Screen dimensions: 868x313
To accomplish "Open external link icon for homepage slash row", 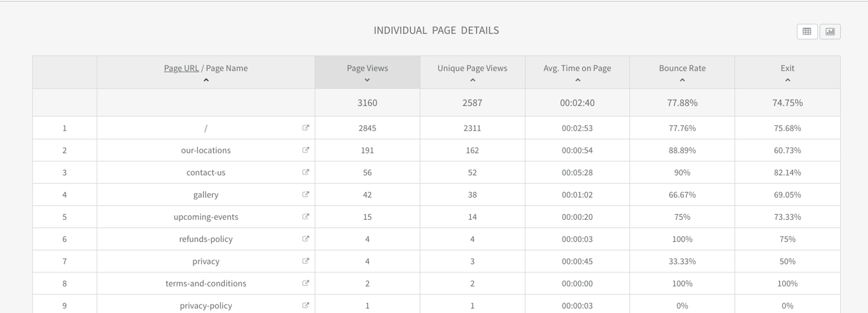I will coord(306,128).
